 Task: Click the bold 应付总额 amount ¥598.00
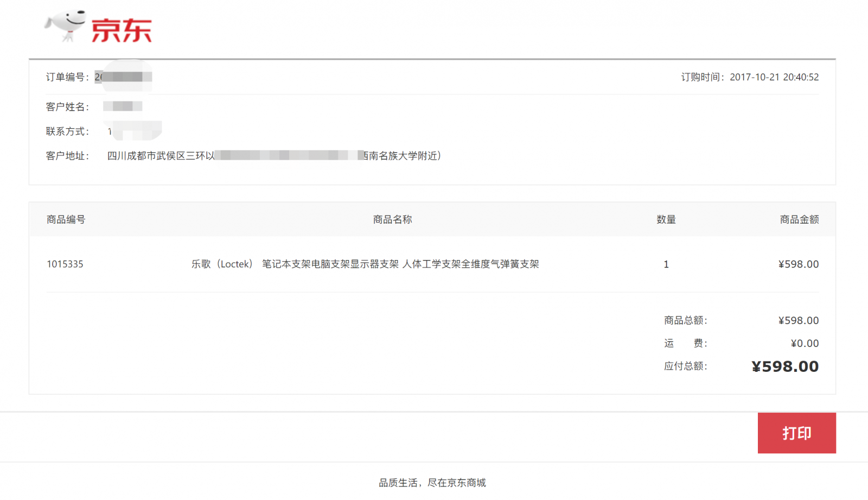tap(785, 366)
